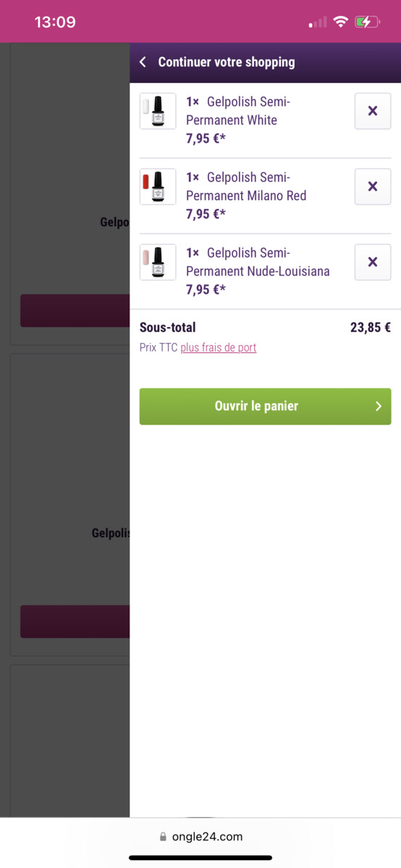Image resolution: width=401 pixels, height=868 pixels.
Task: Tap the ongle24.com address bar
Action: point(200,837)
